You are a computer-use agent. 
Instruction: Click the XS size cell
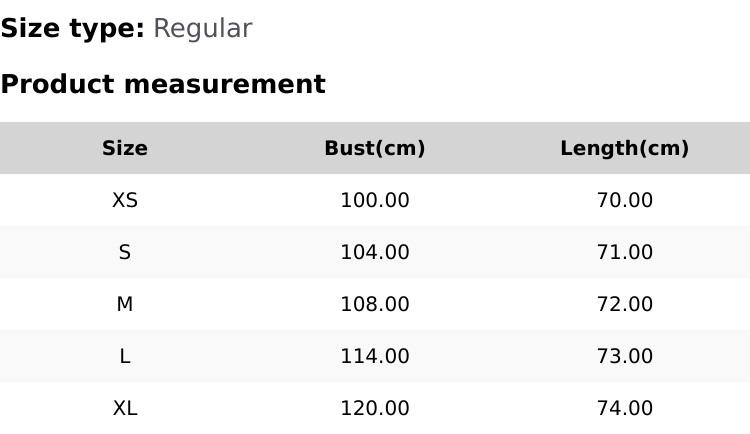(125, 201)
